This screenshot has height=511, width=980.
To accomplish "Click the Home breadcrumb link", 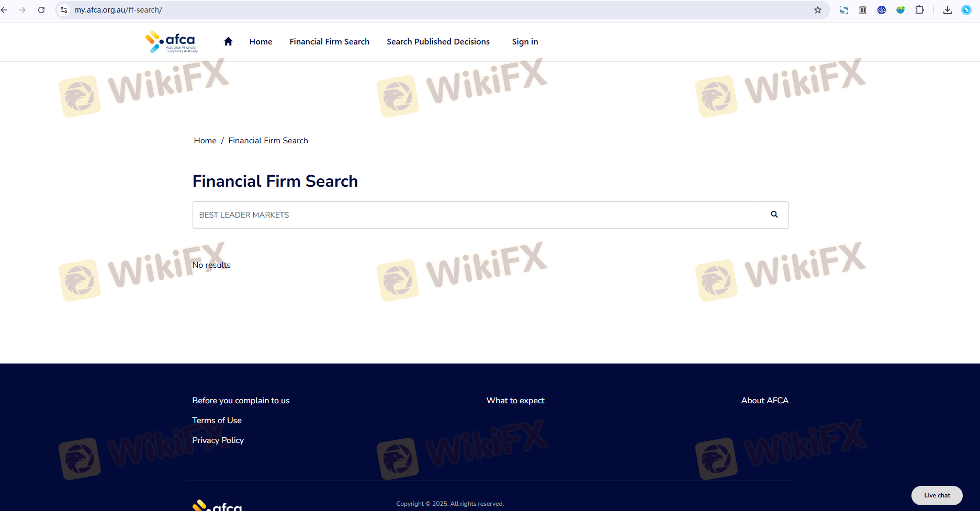I will [205, 141].
